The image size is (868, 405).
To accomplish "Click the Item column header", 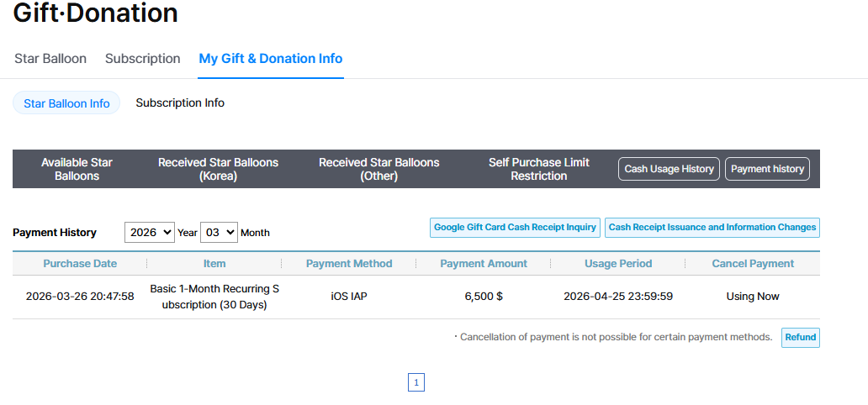I will (214, 264).
